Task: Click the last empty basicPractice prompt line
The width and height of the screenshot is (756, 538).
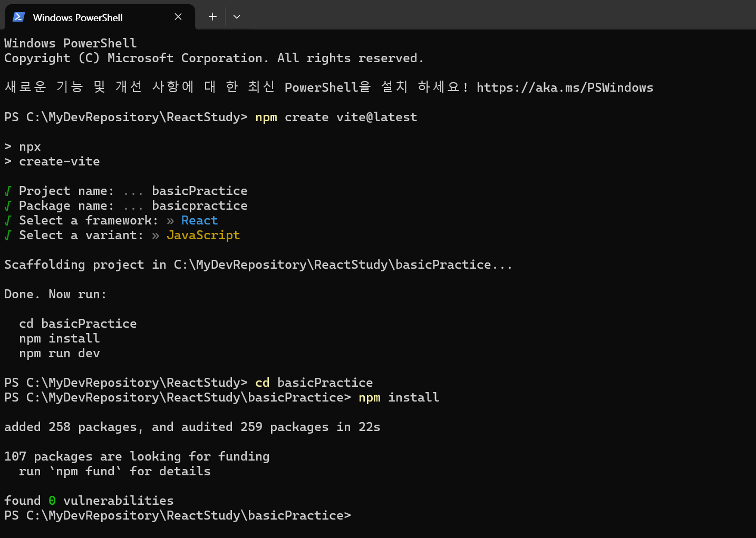Action: [x=178, y=515]
